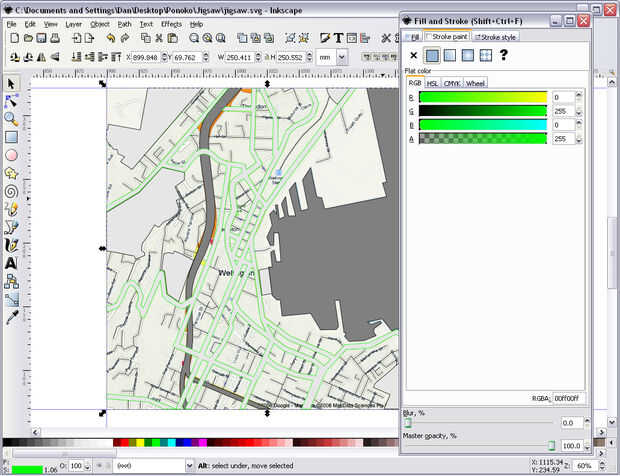Set paint to No paint (X)
Screen dimensions: 620x476
tap(414, 56)
